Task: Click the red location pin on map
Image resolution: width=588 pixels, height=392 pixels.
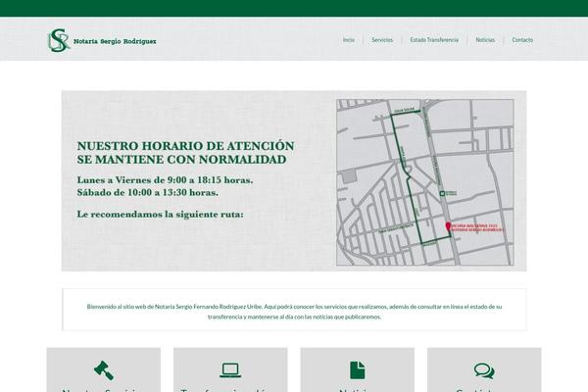Action: click(448, 226)
